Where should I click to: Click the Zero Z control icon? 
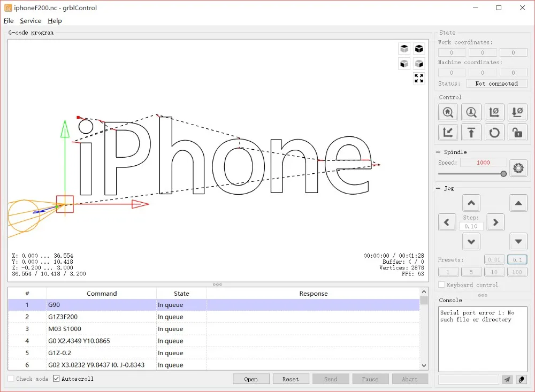pyautogui.click(x=517, y=112)
